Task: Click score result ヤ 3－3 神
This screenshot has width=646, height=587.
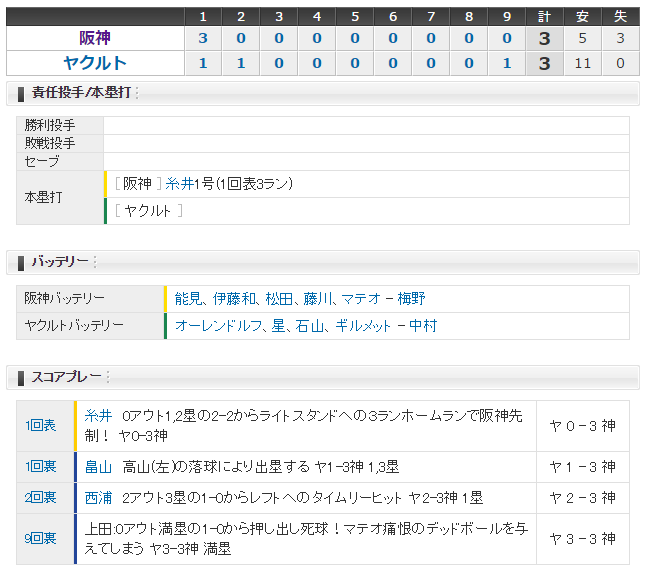Action: (x=583, y=538)
